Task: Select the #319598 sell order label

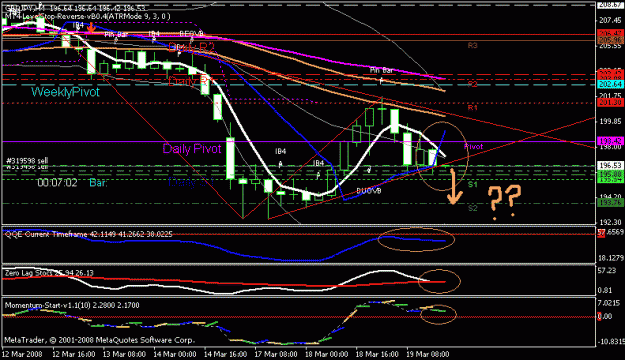Action: point(27,161)
